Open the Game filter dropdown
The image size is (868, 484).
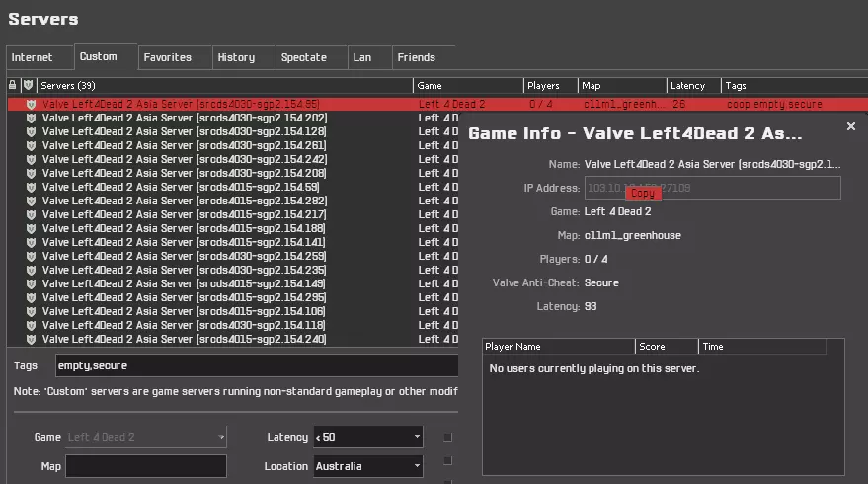pyautogui.click(x=146, y=437)
